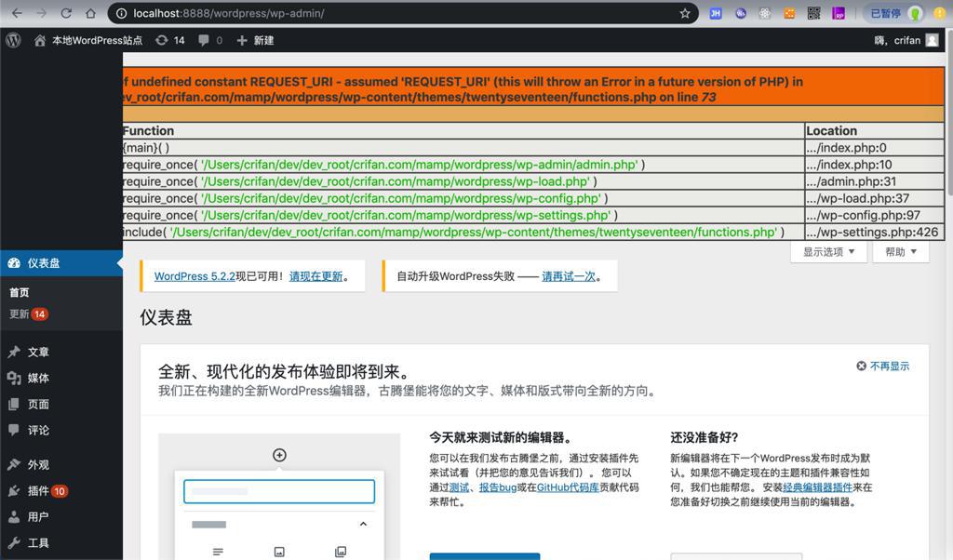The width and height of the screenshot is (953, 560).
Task: Click the .../wp-config.php:97 location cell
Action: 874,215
